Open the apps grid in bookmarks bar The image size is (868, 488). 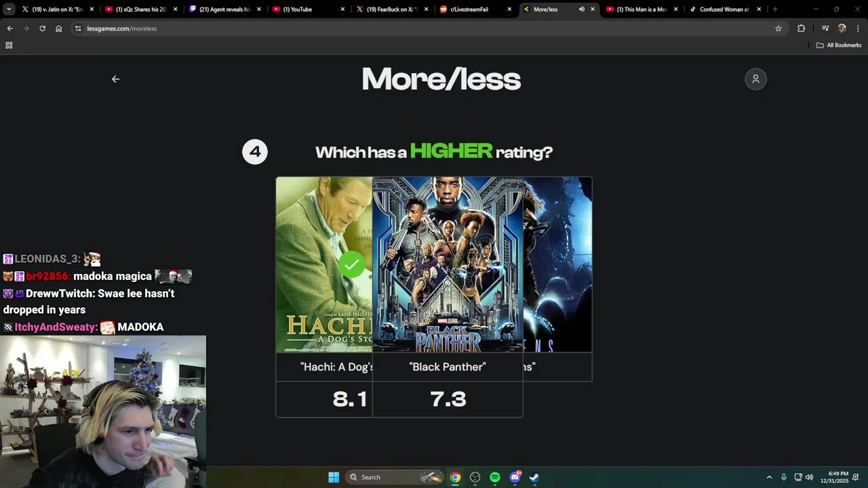click(x=9, y=45)
